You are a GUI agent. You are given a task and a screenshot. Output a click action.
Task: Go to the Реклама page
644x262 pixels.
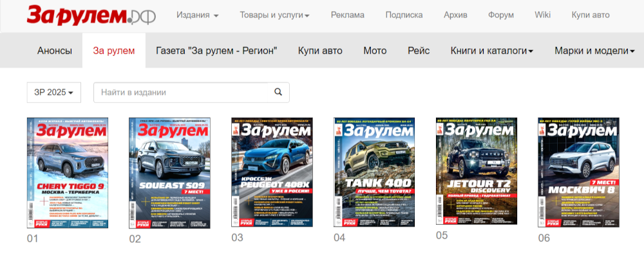(x=348, y=15)
